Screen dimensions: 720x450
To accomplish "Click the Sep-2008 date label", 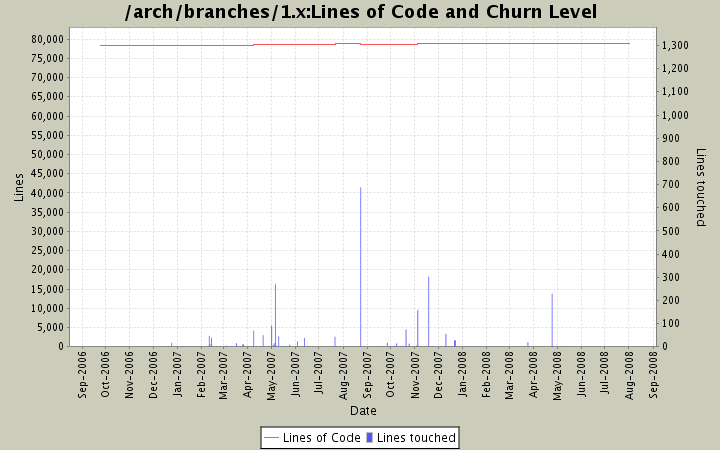I will (653, 374).
